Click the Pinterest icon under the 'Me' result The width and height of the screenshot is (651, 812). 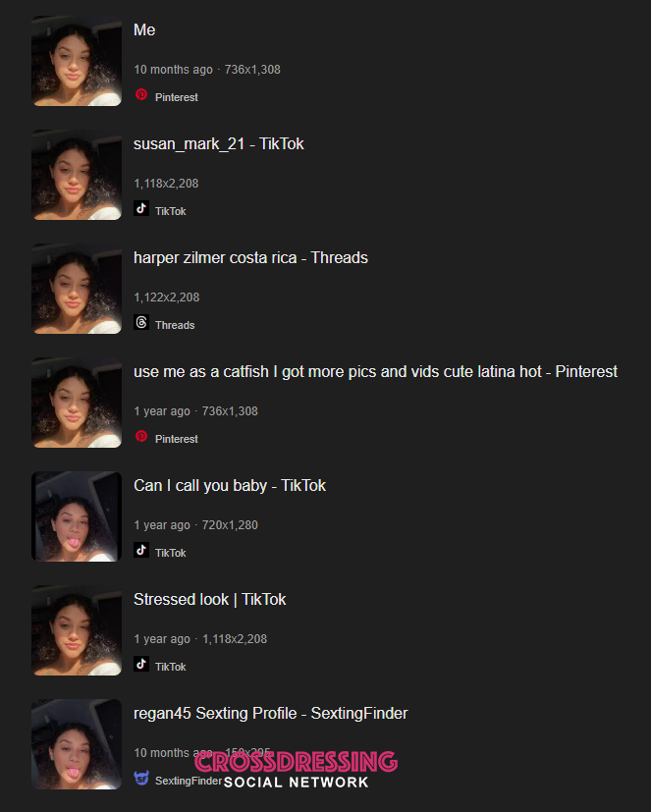tap(141, 95)
